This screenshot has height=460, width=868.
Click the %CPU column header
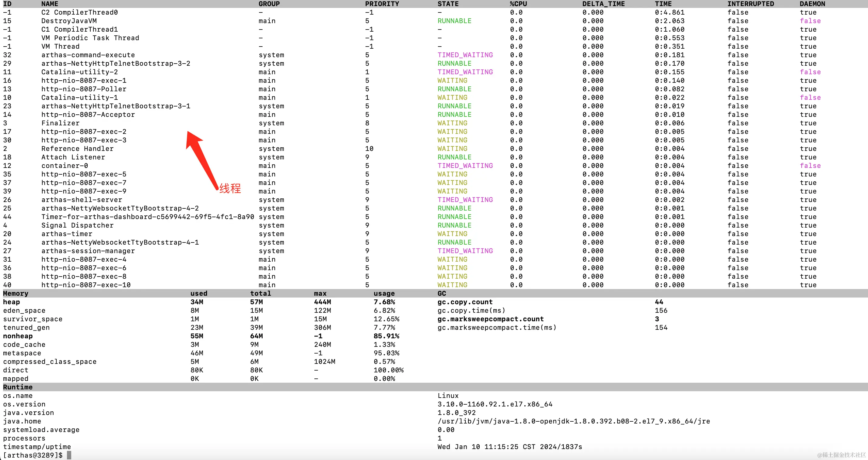(518, 4)
